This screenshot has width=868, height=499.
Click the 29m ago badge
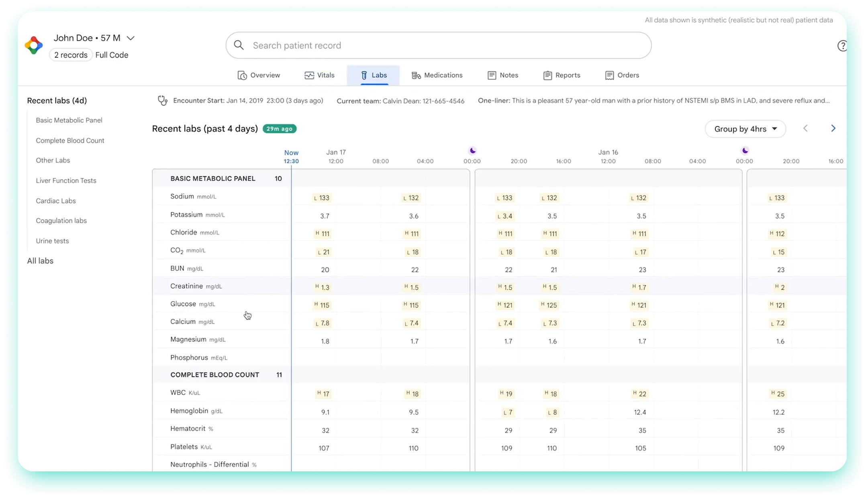pyautogui.click(x=280, y=129)
